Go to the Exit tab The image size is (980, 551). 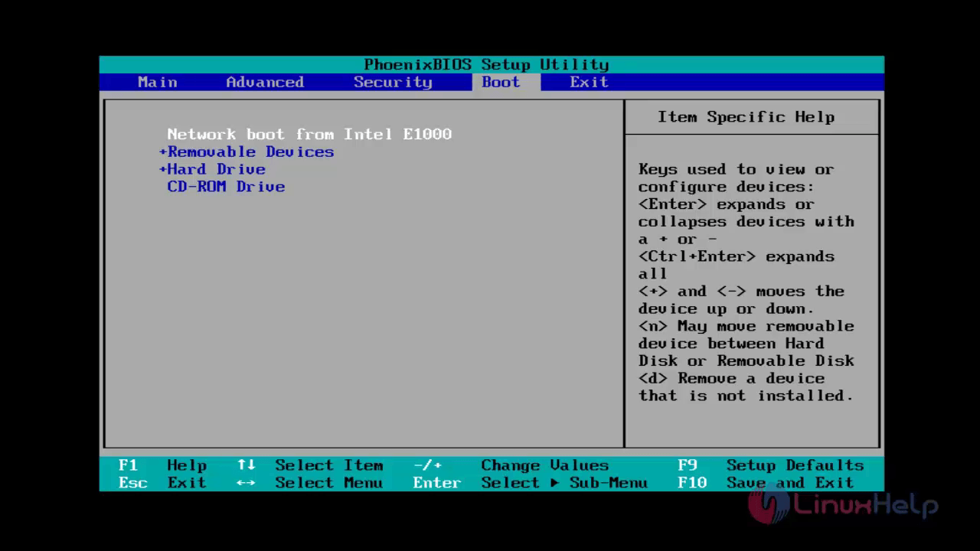[589, 82]
